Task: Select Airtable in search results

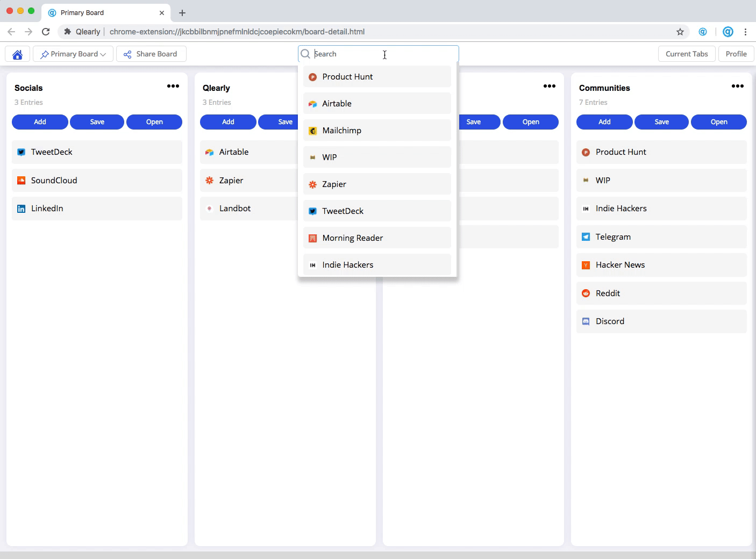Action: (x=377, y=104)
